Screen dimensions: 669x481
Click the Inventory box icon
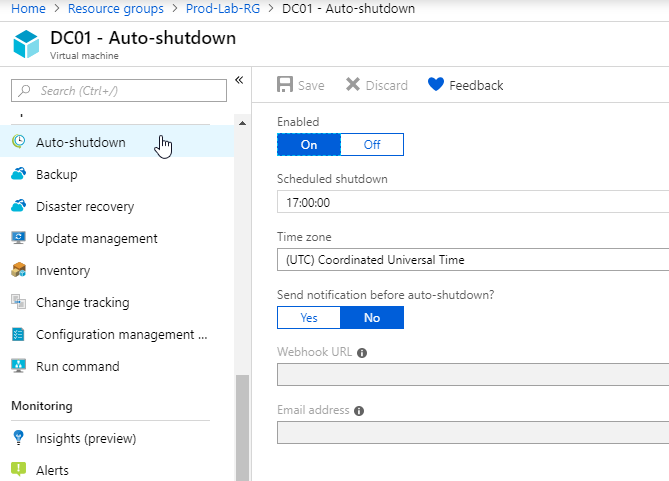click(x=18, y=270)
